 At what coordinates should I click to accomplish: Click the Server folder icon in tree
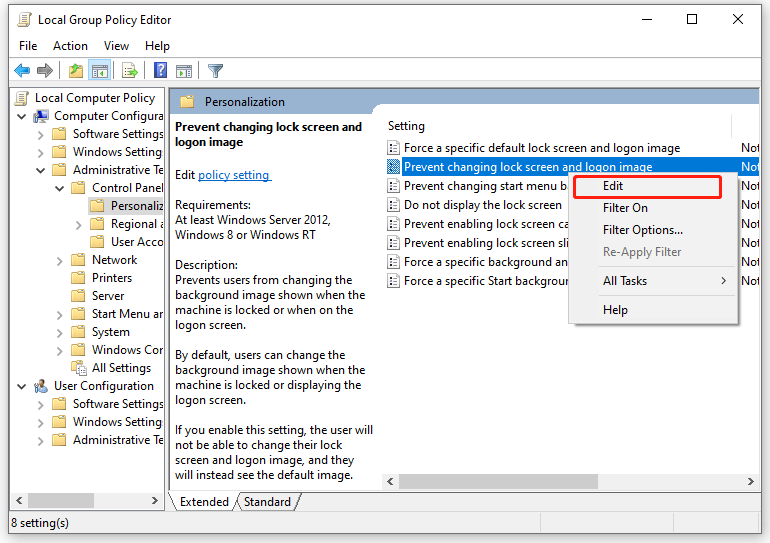pyautogui.click(x=78, y=296)
